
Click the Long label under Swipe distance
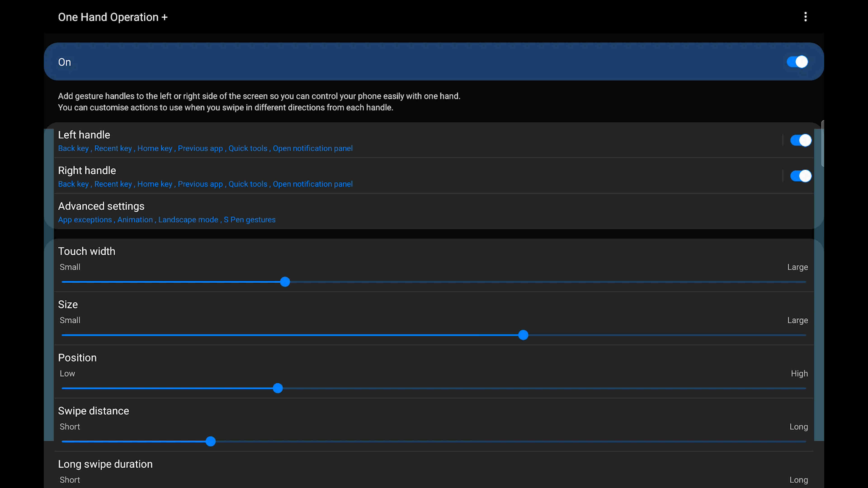(799, 427)
